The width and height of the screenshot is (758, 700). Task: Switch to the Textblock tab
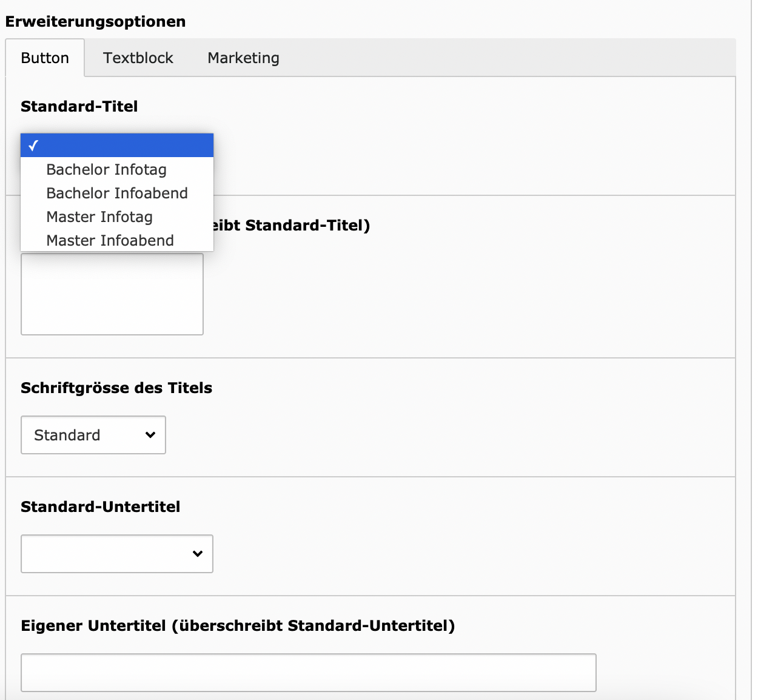point(138,58)
